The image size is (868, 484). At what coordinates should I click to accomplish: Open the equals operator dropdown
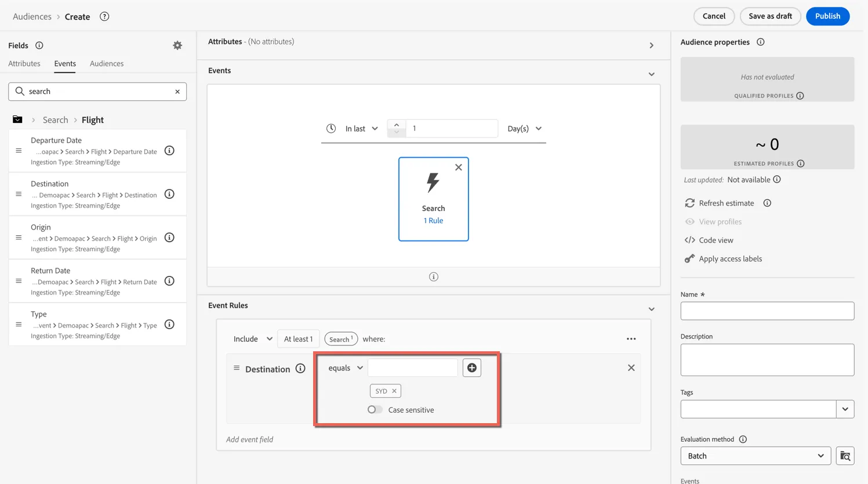click(x=346, y=368)
